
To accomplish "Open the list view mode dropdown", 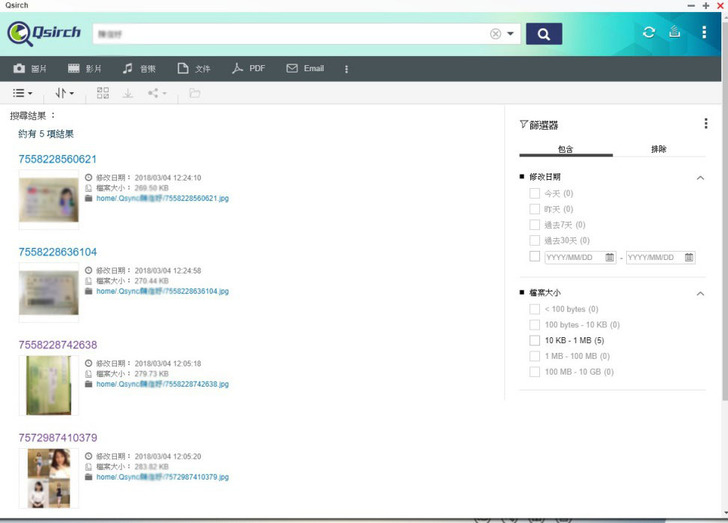I will 22,93.
